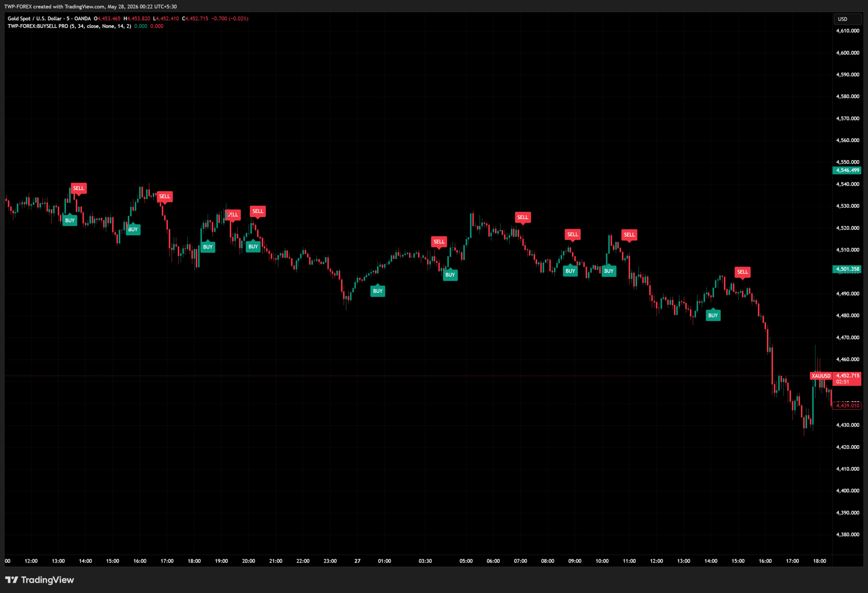Viewport: 868px width, 593px height.
Task: Click the green 4,501.358 price tag
Action: click(847, 269)
